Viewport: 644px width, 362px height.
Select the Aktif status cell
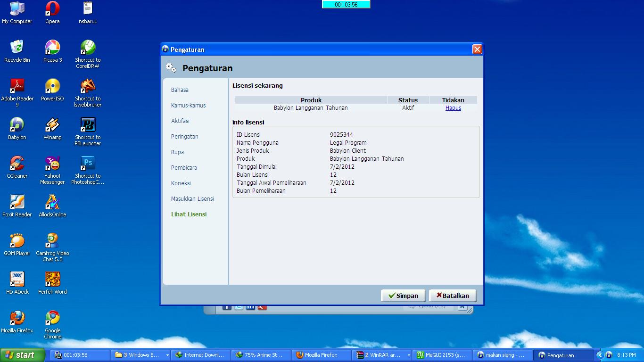click(408, 108)
